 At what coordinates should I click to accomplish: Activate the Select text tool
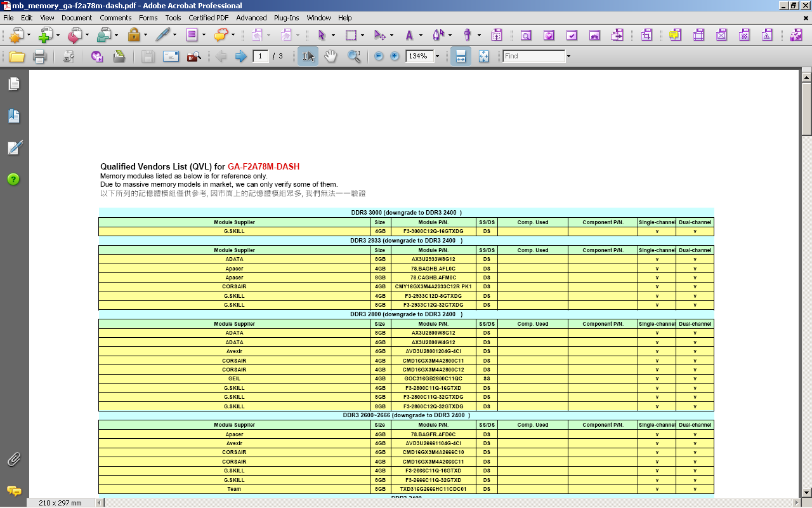point(308,57)
